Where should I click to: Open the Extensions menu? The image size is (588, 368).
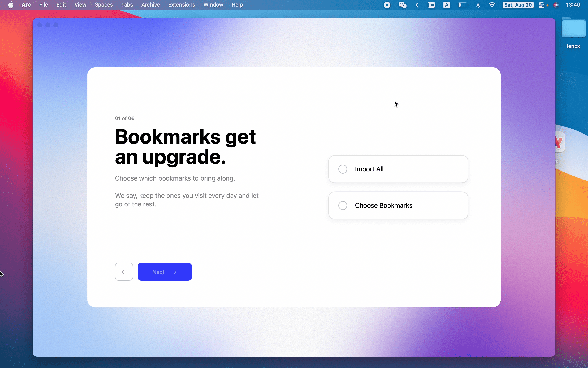click(x=182, y=5)
